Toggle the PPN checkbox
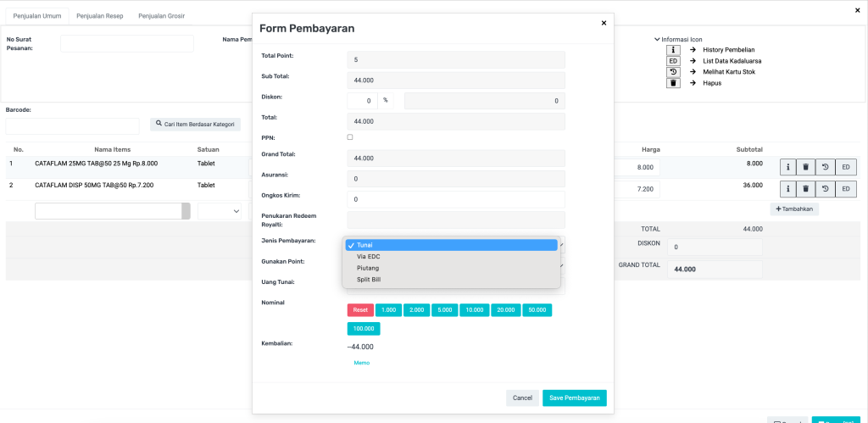 pyautogui.click(x=350, y=137)
